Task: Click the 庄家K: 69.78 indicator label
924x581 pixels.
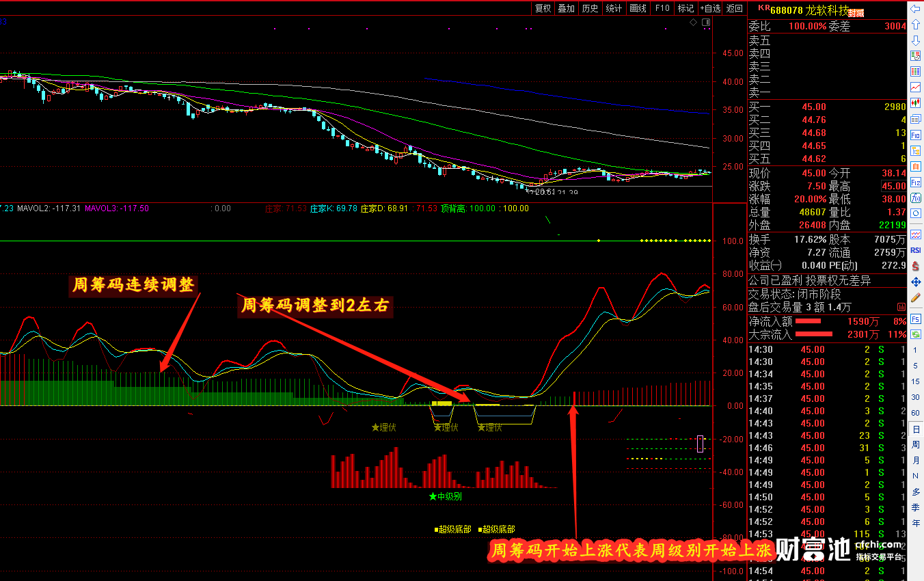Action: point(334,208)
